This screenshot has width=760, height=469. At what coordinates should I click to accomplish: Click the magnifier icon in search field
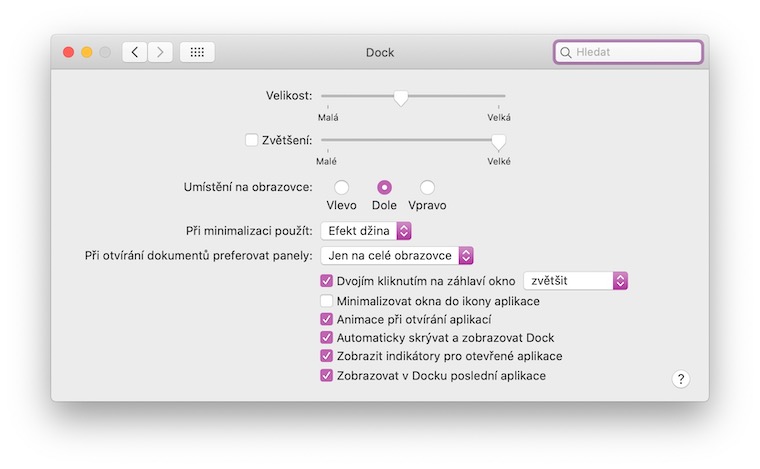click(x=566, y=52)
